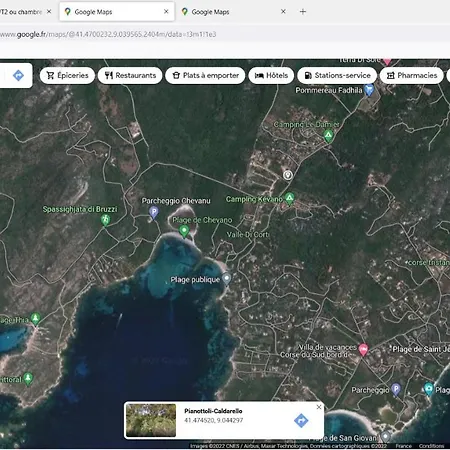Click the Plage publique grey pin

pos(227,279)
